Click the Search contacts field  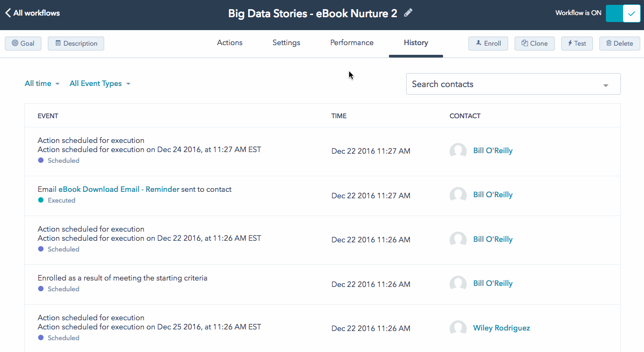pyautogui.click(x=513, y=84)
